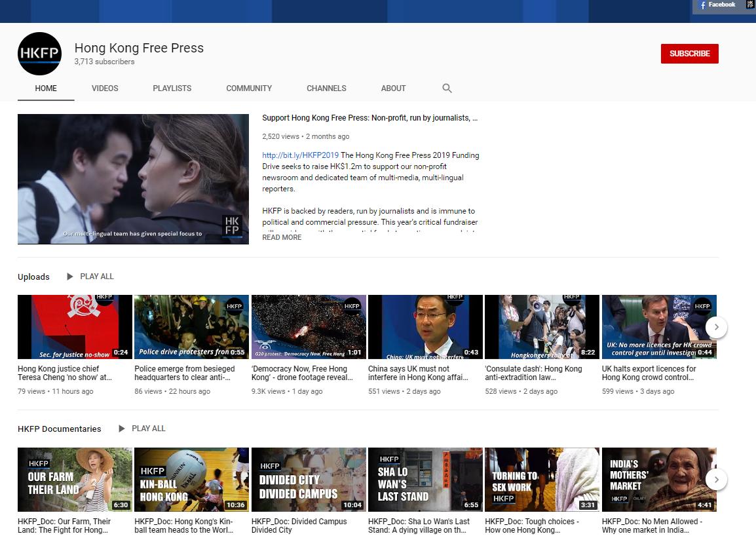Open 'China: UK must not interfere' thumbnail
This screenshot has height=538, width=756.
pyautogui.click(x=425, y=327)
